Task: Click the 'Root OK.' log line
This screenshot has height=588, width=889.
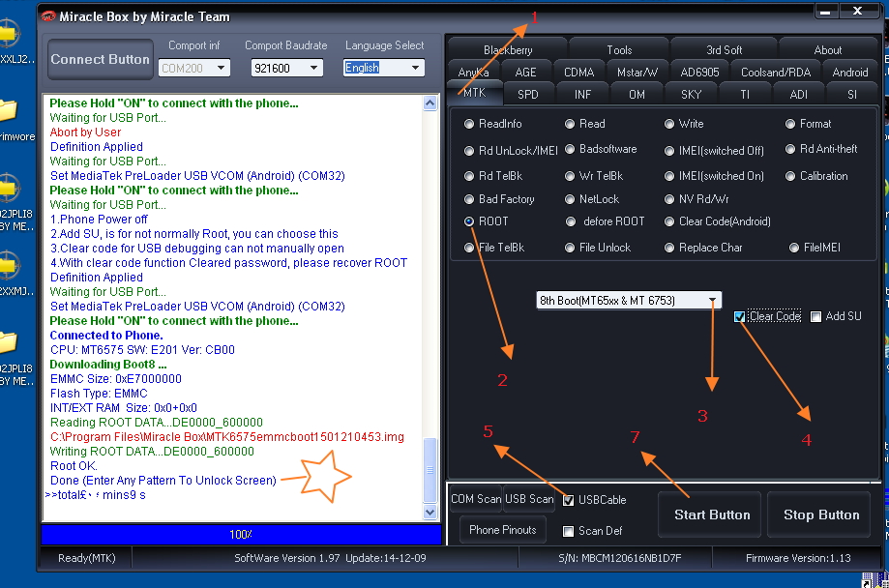Action: point(74,466)
